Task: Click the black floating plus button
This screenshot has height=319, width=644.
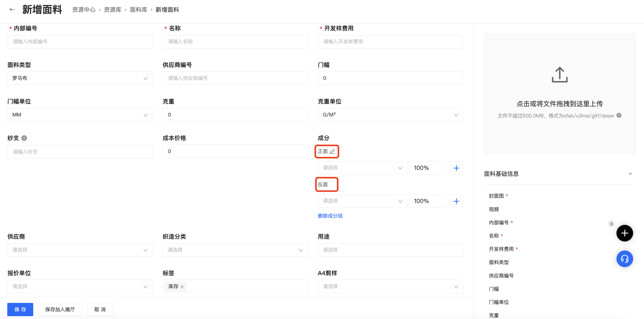Action: (625, 233)
